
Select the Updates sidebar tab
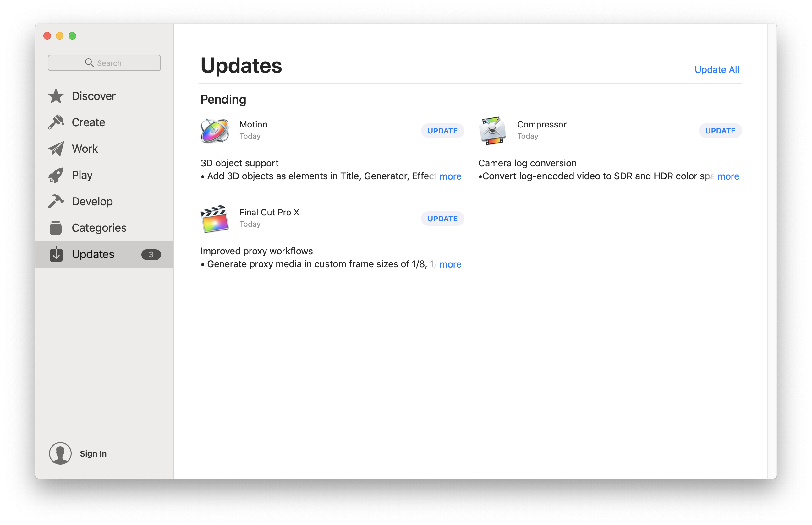(x=93, y=254)
